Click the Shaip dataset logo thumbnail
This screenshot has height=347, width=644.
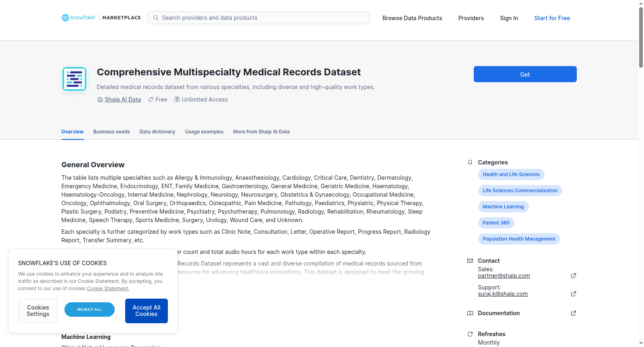click(x=74, y=79)
